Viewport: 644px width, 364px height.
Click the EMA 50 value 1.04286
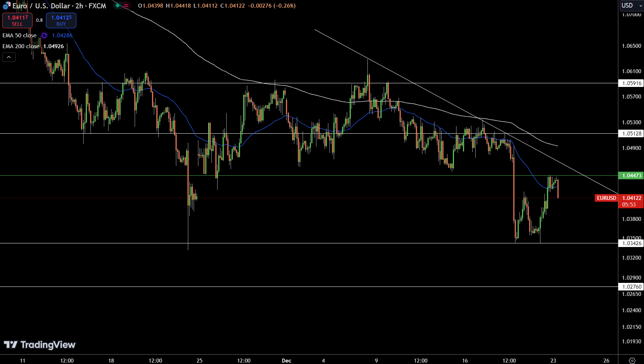pos(62,35)
